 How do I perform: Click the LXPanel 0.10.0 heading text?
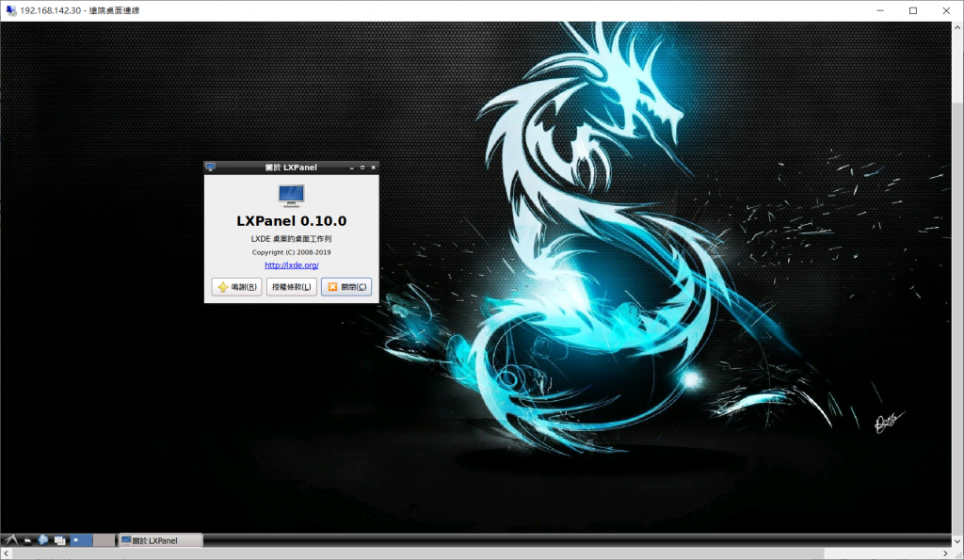pos(292,221)
